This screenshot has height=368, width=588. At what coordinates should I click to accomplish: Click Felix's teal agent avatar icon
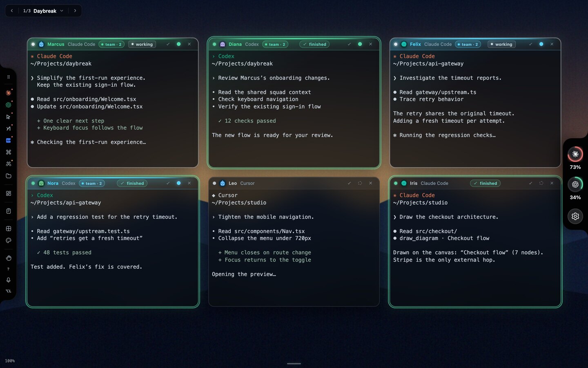point(404,44)
